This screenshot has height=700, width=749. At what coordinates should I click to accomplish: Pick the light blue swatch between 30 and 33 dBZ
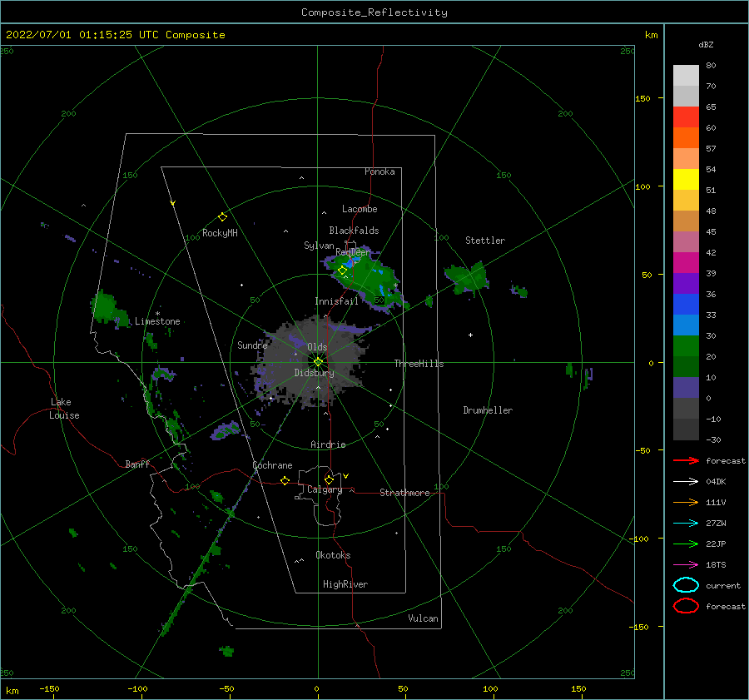(686, 325)
